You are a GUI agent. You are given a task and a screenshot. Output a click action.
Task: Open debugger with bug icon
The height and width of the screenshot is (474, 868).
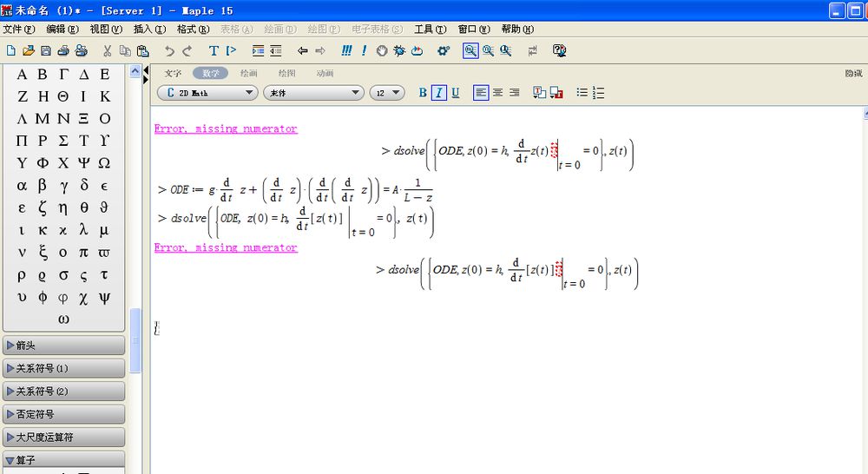(399, 51)
